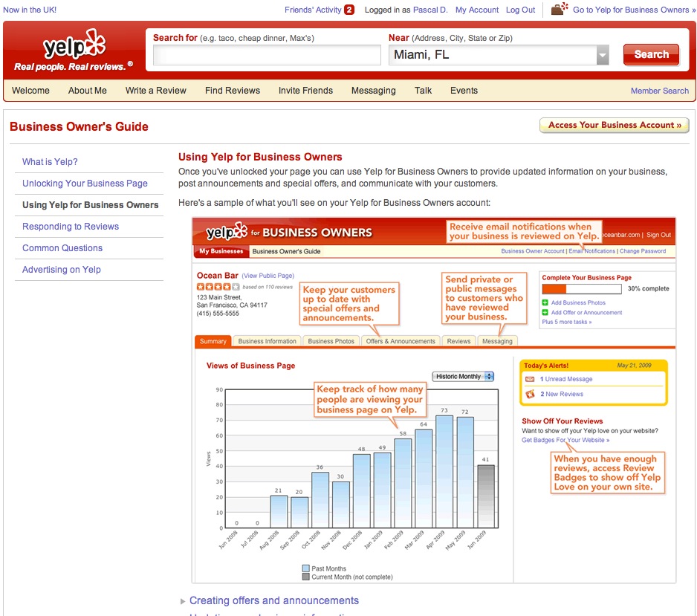Select the Write a Review menu item

156,91
